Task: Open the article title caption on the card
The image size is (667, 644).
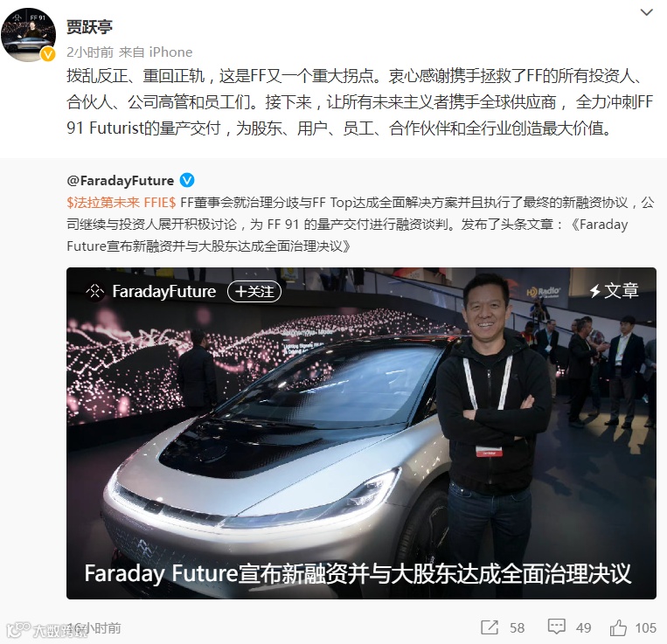Action: coord(358,573)
